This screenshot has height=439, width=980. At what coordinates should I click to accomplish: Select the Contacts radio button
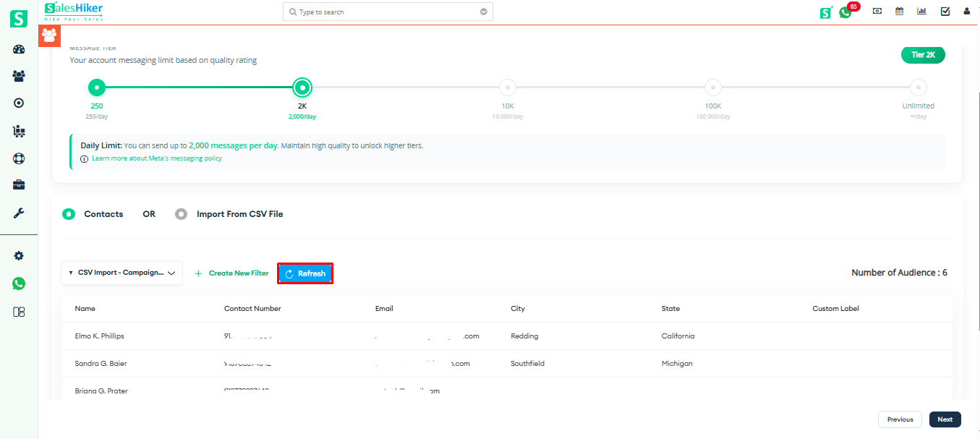coord(69,214)
